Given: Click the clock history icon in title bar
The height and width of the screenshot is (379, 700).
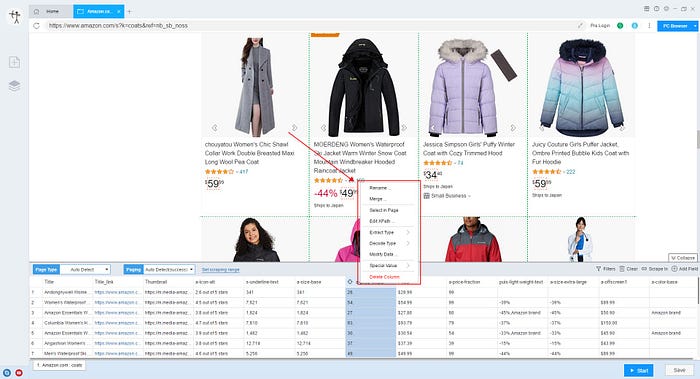Looking at the screenshot, I should (656, 9).
